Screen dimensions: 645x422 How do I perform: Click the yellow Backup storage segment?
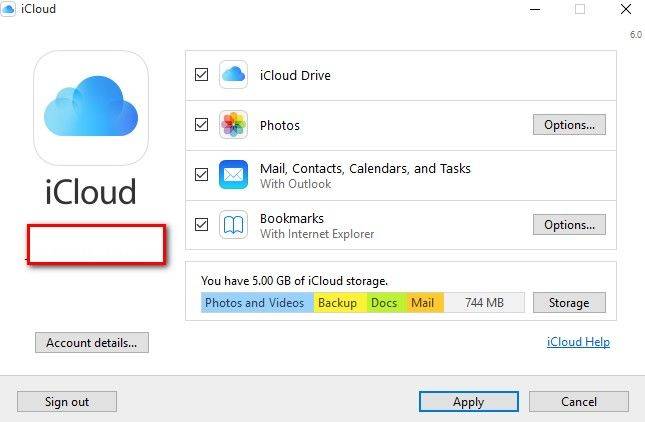340,303
